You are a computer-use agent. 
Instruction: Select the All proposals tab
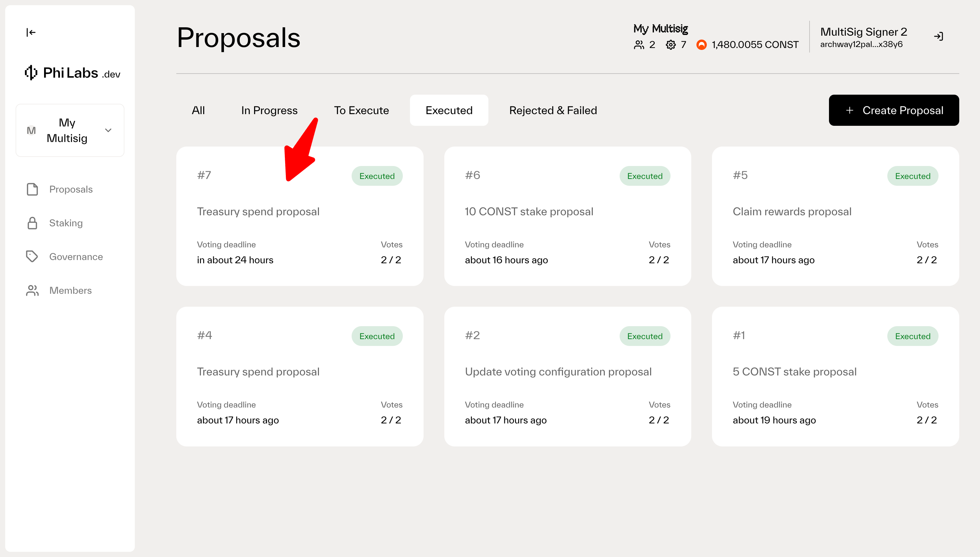click(198, 111)
